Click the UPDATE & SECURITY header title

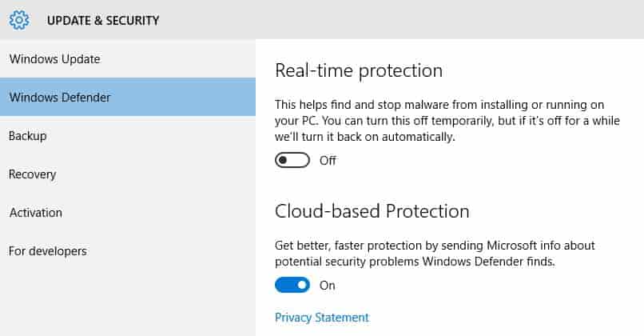click(103, 21)
